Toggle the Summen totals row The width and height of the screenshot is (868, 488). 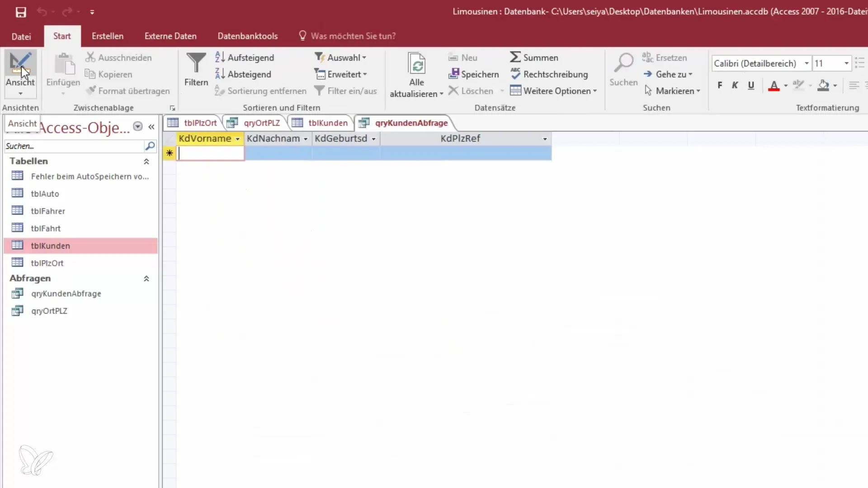(x=534, y=57)
